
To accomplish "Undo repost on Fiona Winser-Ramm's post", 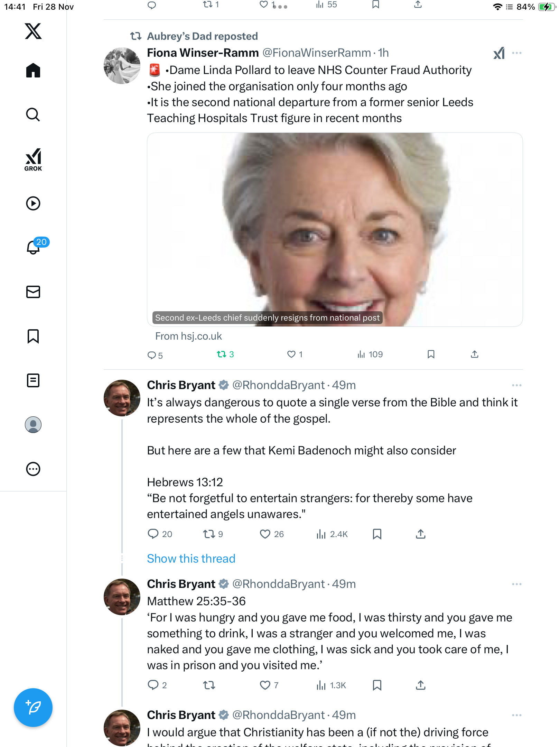I will (x=222, y=354).
